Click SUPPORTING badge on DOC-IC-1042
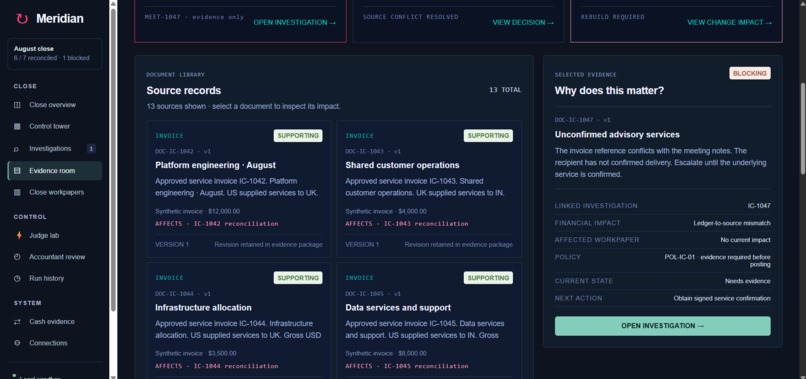The height and width of the screenshot is (379, 806). coord(298,136)
